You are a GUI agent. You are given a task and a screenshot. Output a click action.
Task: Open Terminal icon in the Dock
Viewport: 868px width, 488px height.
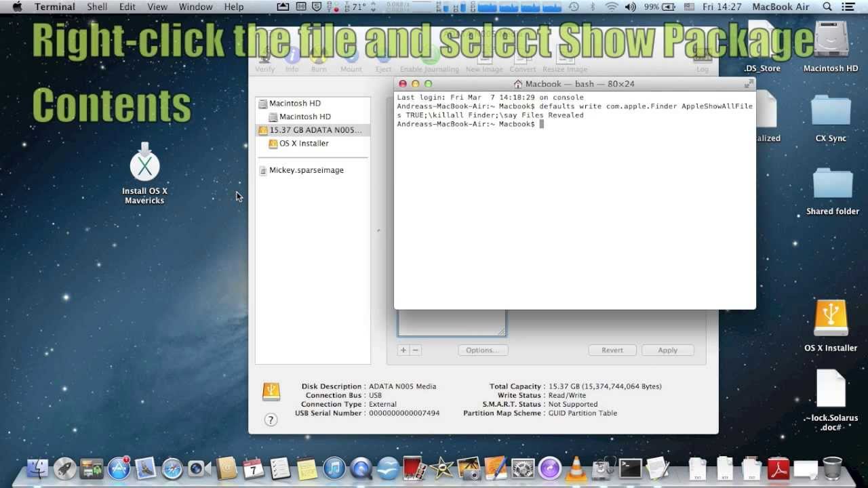click(x=630, y=468)
